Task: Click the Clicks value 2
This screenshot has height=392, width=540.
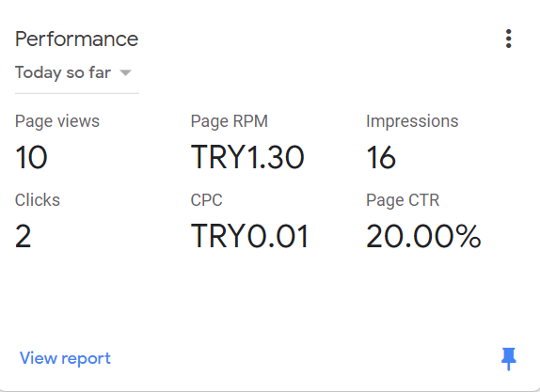Action: (x=24, y=236)
